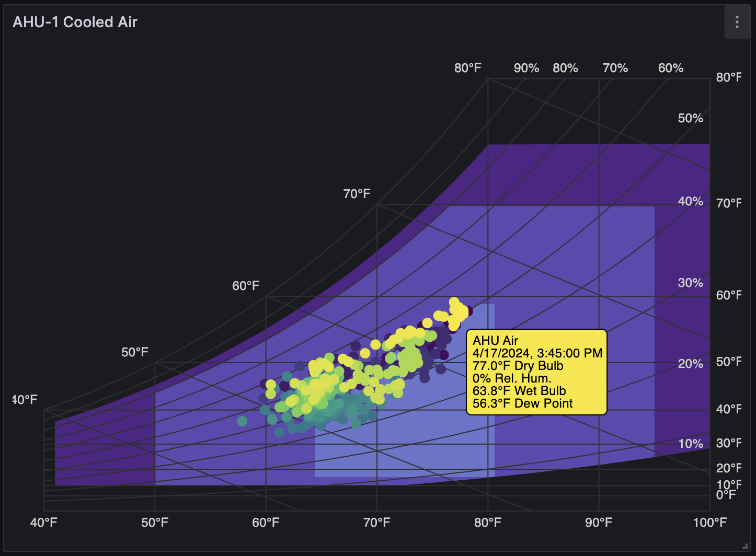Viewport: 756px width, 556px height.
Task: Click tooltip line 63.8°F Wet Bulb
Action: point(519,391)
